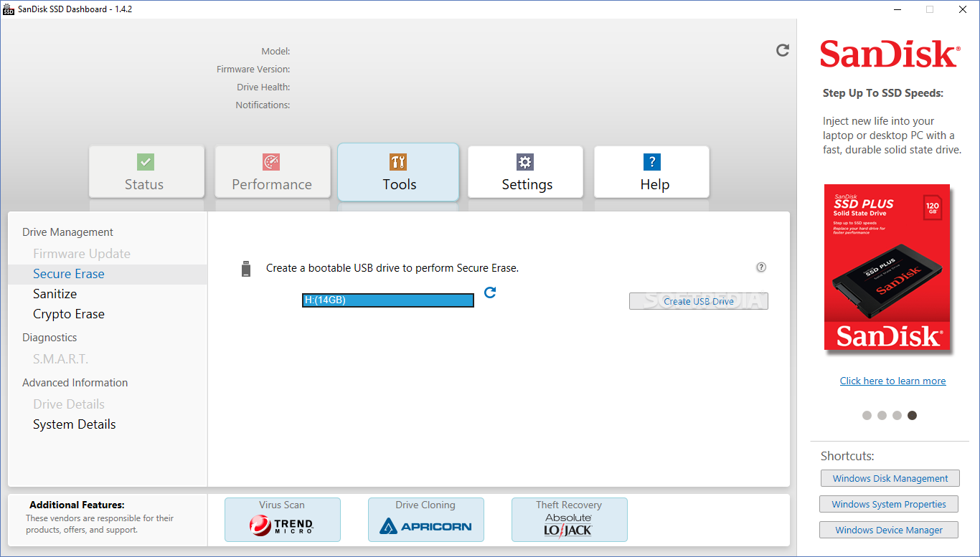980x557 pixels.
Task: Select the fourth active carousel dot
Action: [912, 415]
